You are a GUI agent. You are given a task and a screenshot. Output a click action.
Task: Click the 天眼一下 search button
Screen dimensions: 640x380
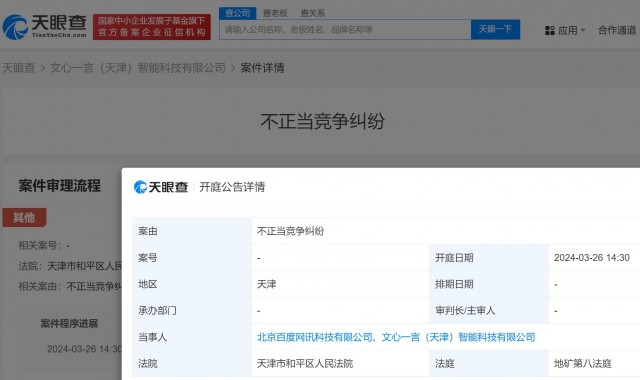tap(495, 29)
